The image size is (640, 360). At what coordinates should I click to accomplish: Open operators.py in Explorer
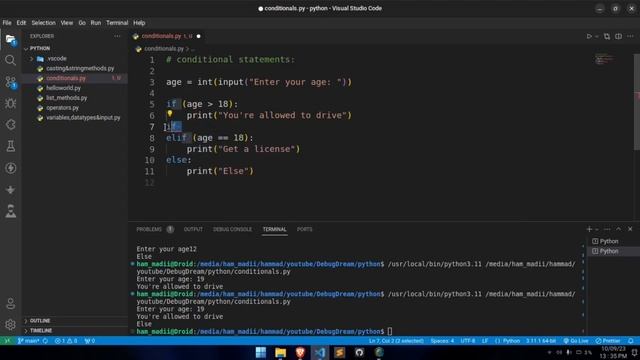pyautogui.click(x=62, y=108)
